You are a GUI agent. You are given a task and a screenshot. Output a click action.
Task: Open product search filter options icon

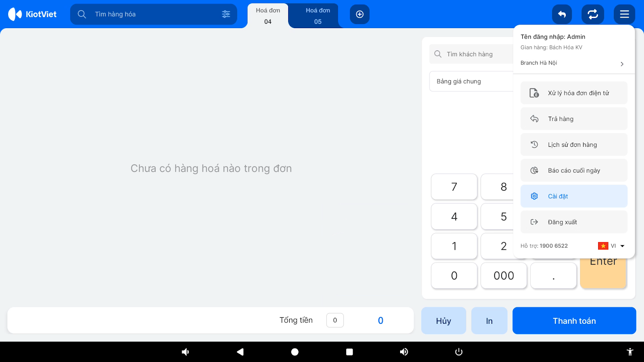point(226,14)
